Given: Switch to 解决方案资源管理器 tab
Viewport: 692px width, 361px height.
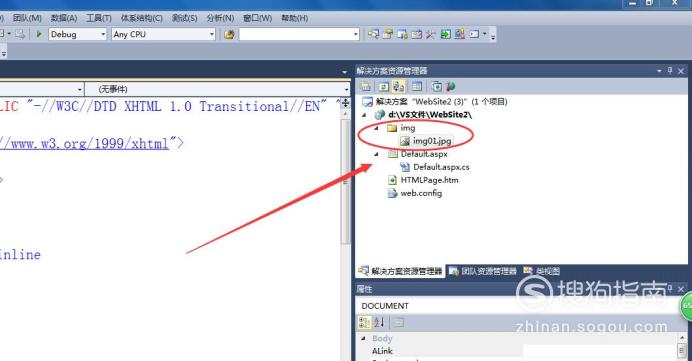Looking at the screenshot, I should tap(400, 271).
